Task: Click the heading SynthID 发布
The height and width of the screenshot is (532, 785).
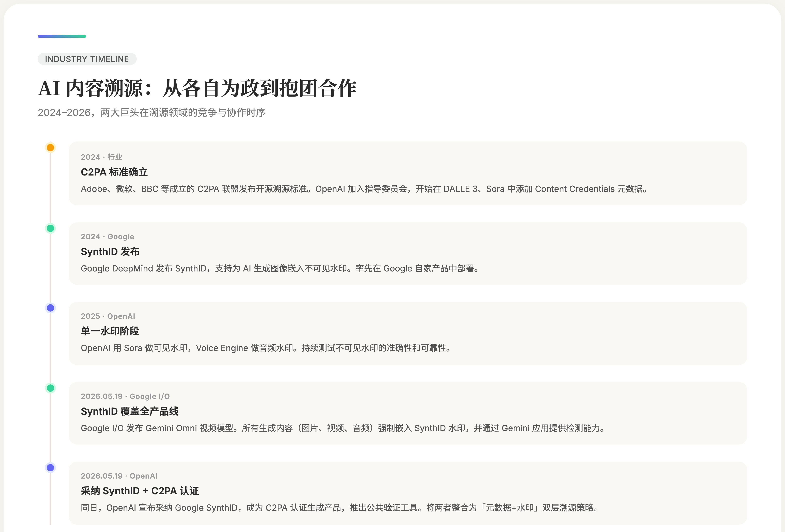Action: [110, 252]
